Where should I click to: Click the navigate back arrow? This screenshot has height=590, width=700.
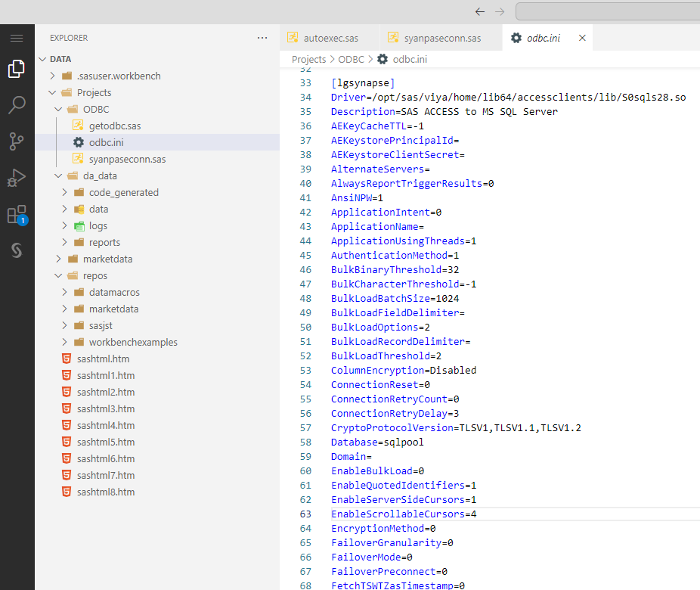(x=480, y=11)
